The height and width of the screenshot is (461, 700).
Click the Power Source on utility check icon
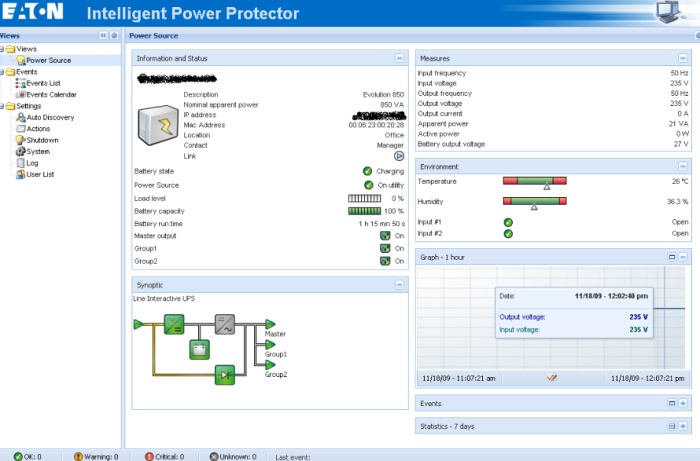[x=368, y=185]
